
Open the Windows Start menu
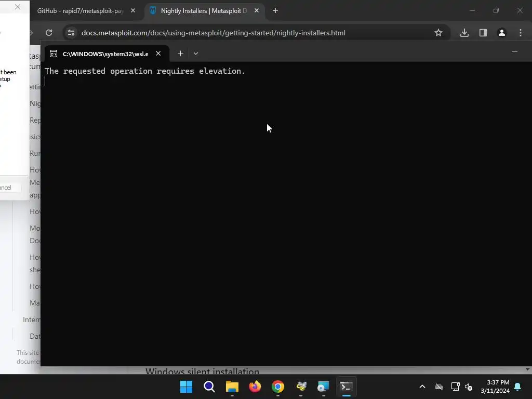pyautogui.click(x=186, y=387)
